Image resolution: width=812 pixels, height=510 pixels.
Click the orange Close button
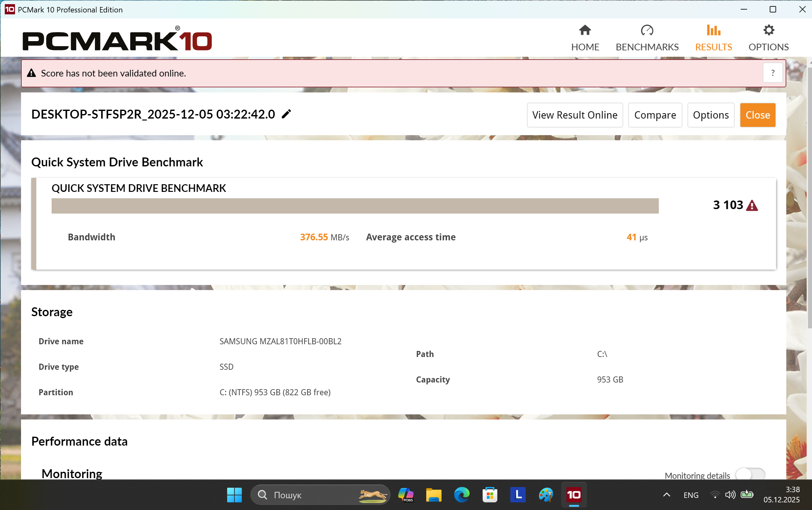758,115
